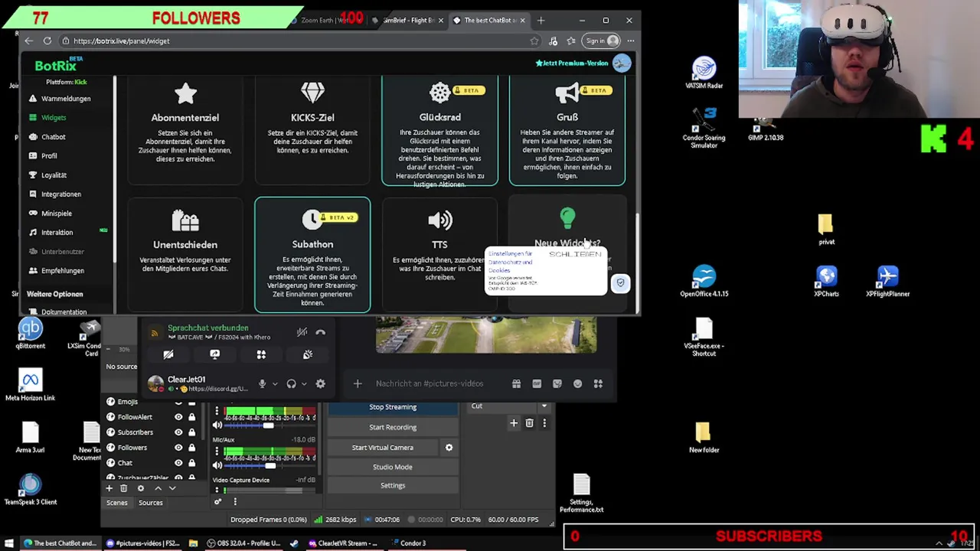
Task: Click the Neue Widgets lightbulb icon
Action: tap(567, 219)
